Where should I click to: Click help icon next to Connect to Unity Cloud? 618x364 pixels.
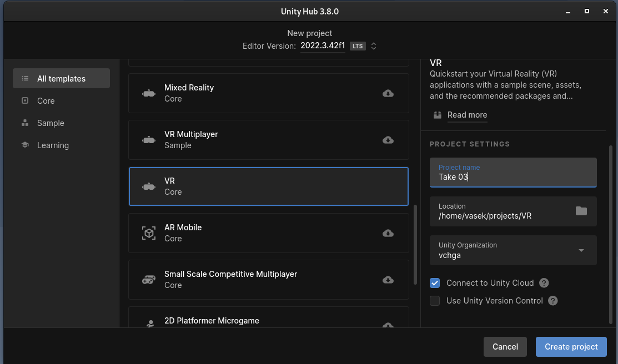544,283
